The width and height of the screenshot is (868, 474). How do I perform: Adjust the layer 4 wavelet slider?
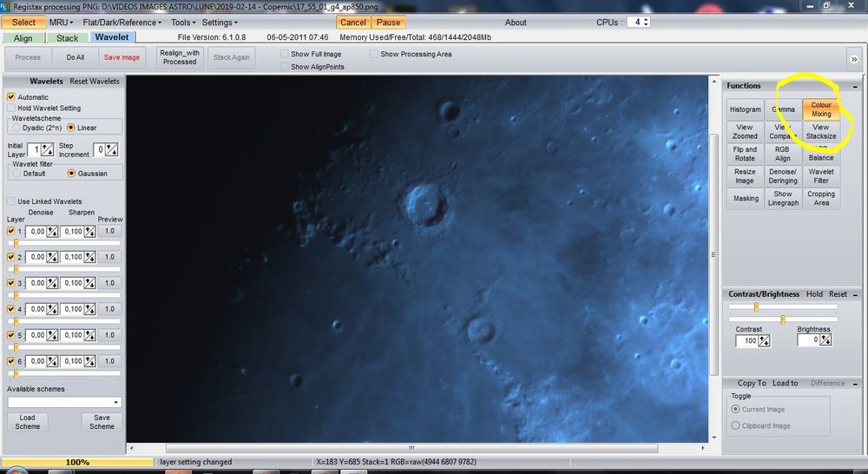pos(16,321)
